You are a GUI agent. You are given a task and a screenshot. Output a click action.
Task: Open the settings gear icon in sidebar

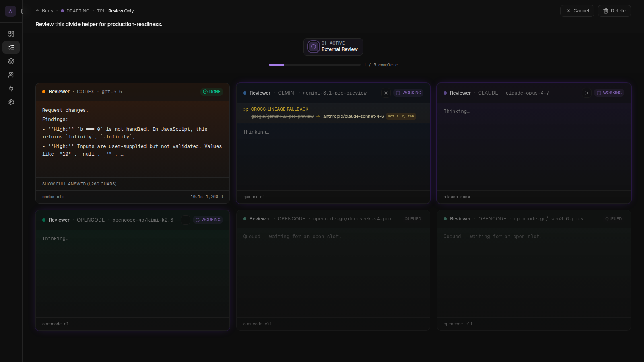click(x=11, y=102)
